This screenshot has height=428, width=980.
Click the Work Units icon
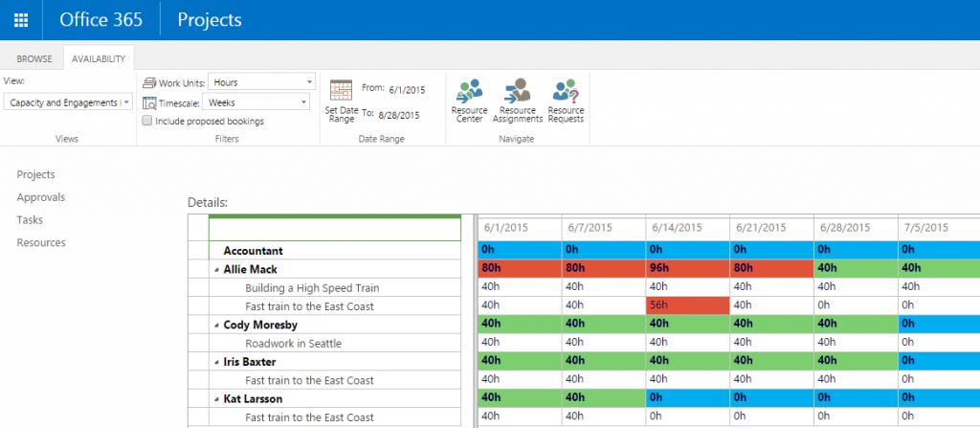click(148, 83)
